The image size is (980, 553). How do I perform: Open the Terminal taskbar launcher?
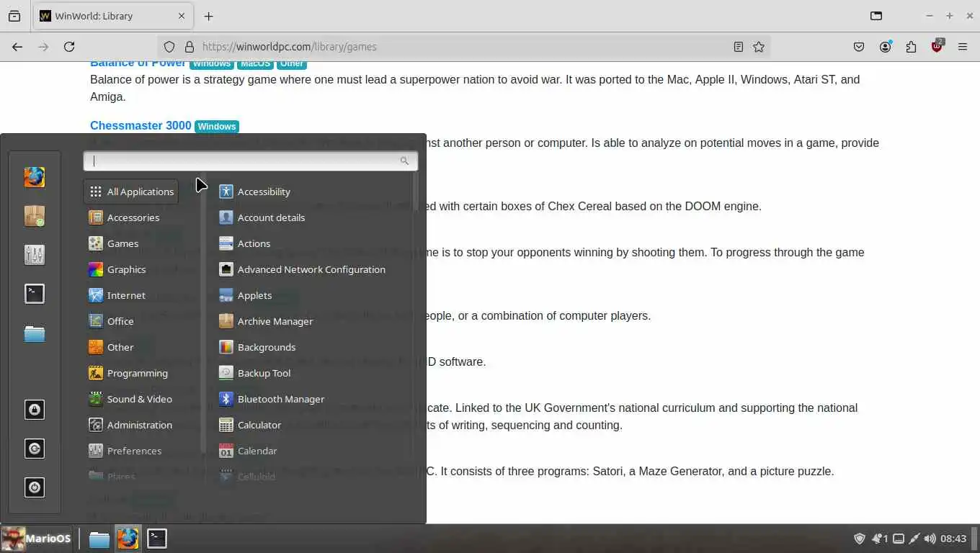[x=157, y=538]
